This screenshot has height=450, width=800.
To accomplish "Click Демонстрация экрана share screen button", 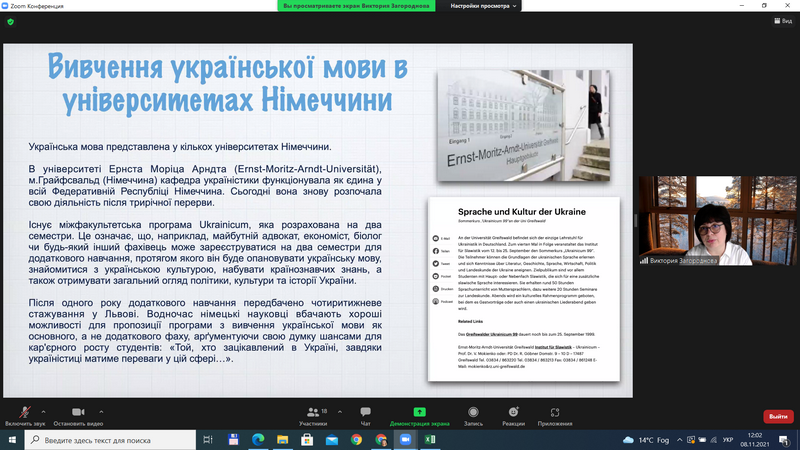I will pos(419,416).
